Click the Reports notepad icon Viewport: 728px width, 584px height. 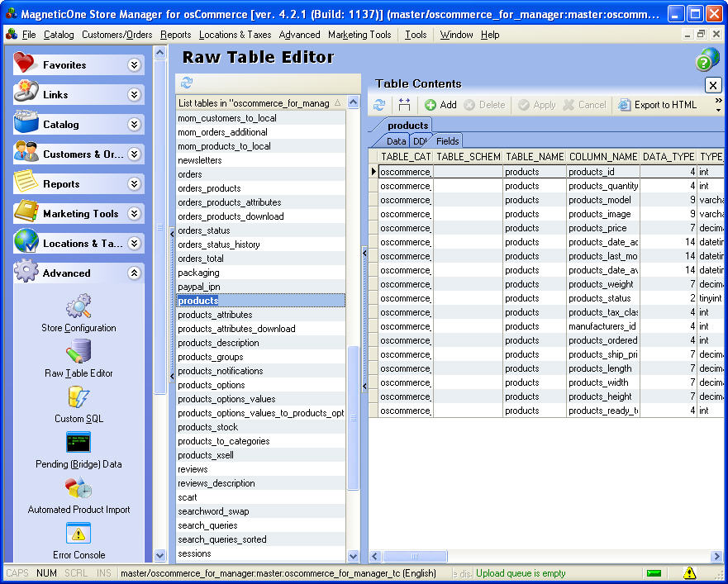point(26,181)
